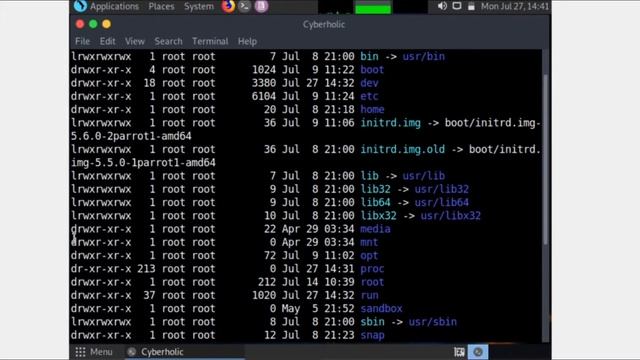The height and width of the screenshot is (360, 640).
Task: Click the battery indicator icon
Action: coord(471,6)
